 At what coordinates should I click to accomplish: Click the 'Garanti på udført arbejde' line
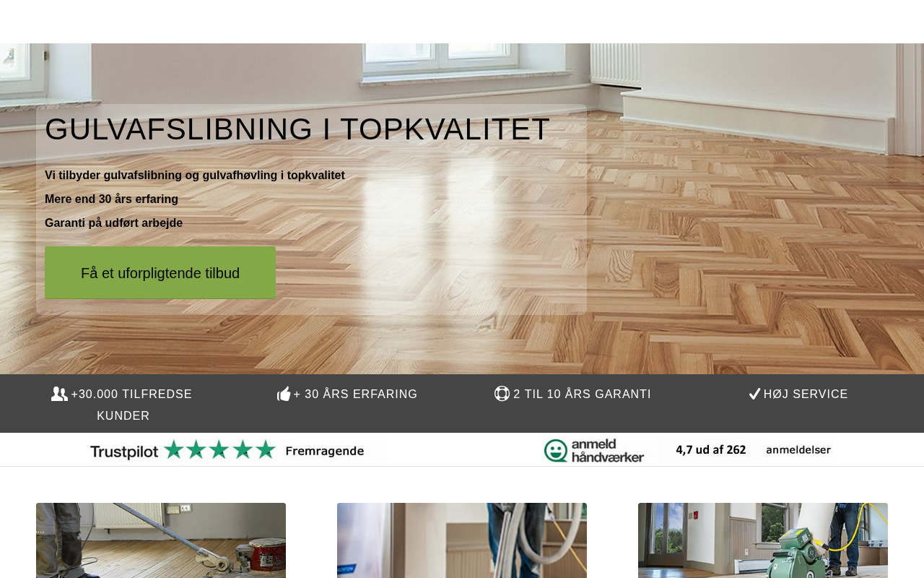click(x=113, y=223)
